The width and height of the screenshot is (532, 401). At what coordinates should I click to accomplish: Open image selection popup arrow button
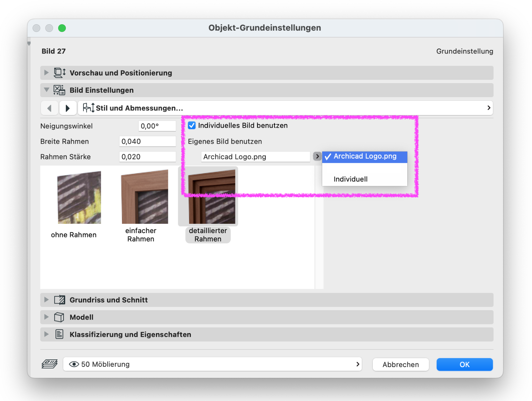pos(317,156)
